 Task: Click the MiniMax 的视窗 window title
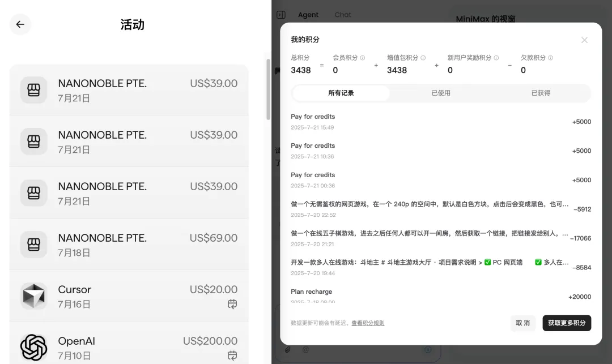coord(486,19)
